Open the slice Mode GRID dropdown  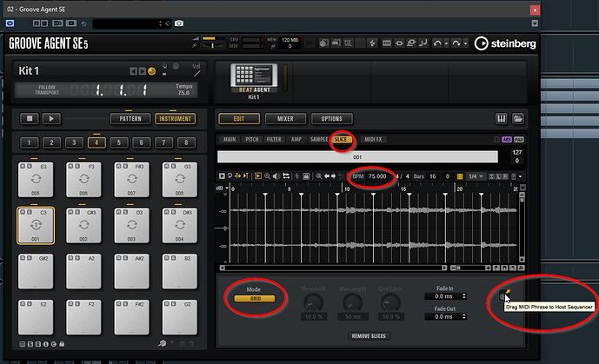point(255,299)
